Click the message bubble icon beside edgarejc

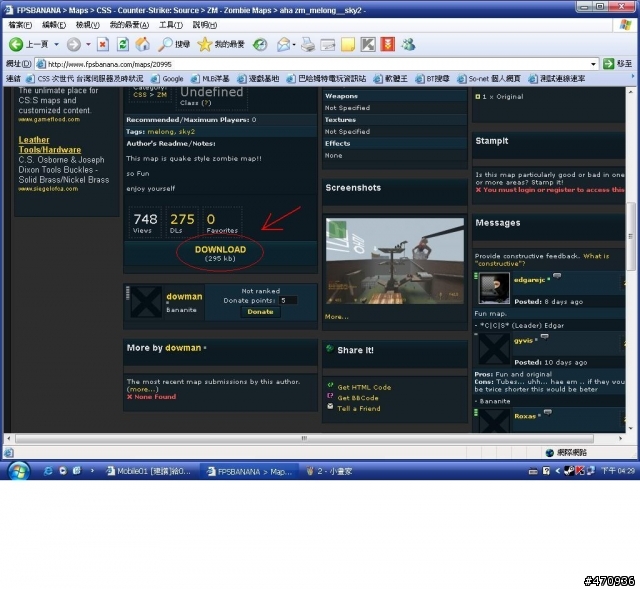[557, 276]
